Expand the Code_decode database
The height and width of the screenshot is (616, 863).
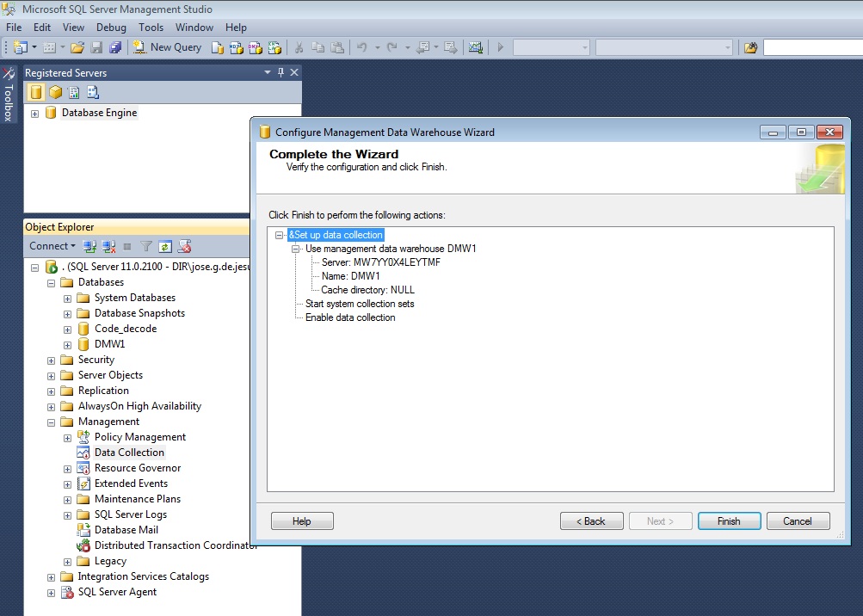pyautogui.click(x=67, y=330)
